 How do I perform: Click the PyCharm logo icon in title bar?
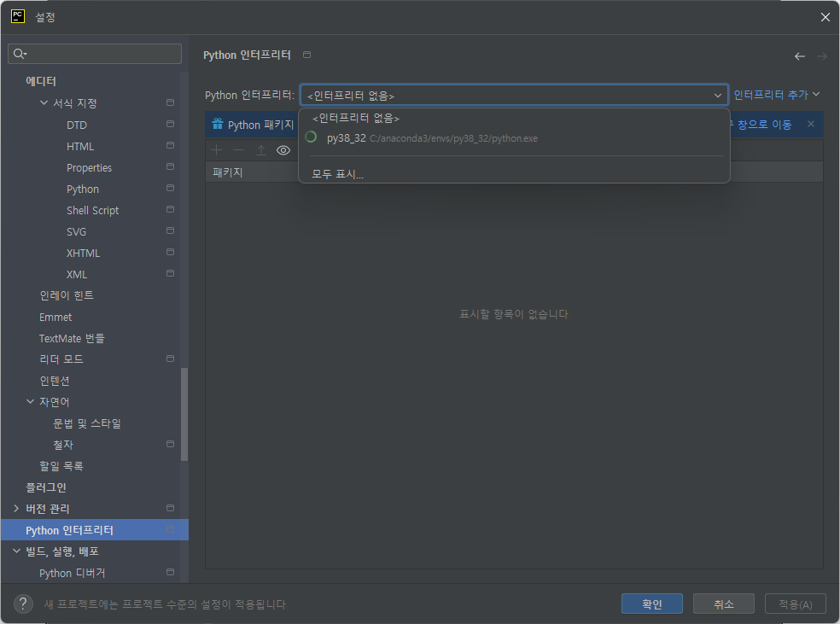[x=18, y=16]
